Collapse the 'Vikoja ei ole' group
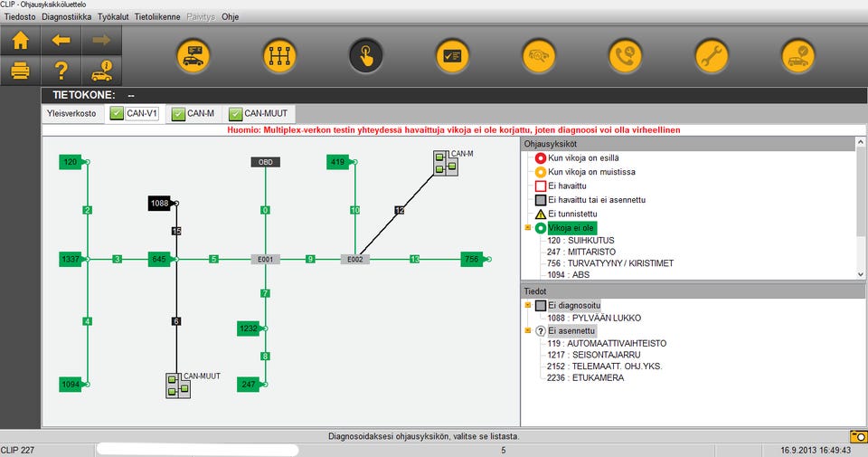This screenshot has width=868, height=457. 527,228
